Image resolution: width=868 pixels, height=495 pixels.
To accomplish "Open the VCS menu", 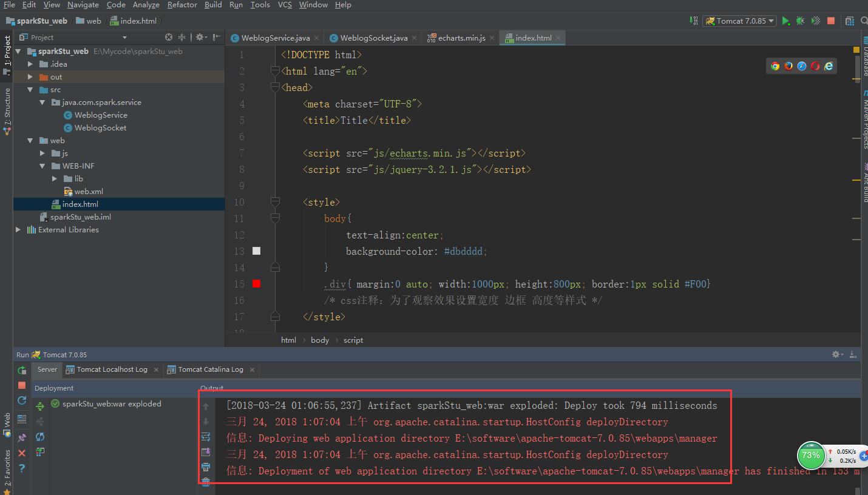I will [285, 5].
